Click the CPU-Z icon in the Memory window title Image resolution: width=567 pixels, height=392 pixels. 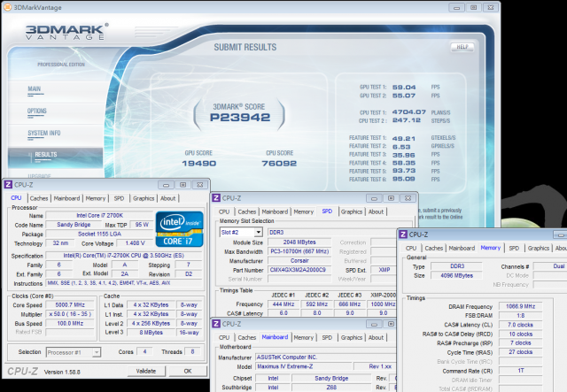[x=403, y=234]
